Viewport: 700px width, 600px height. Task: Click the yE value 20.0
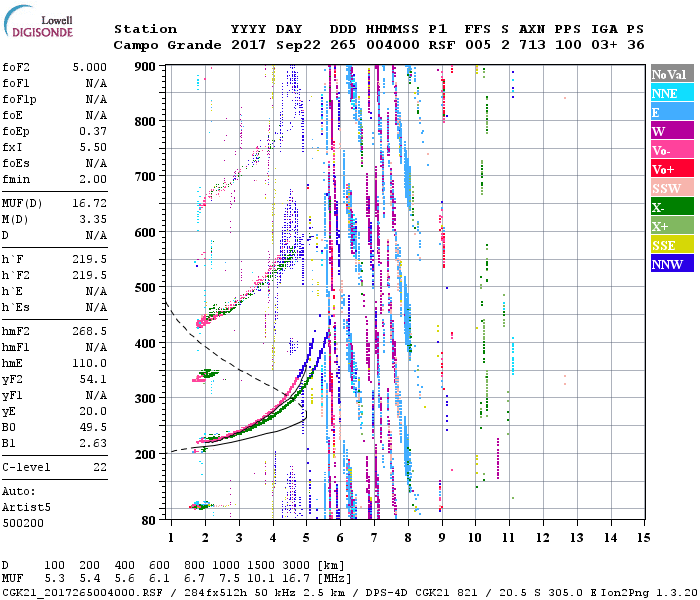point(93,412)
